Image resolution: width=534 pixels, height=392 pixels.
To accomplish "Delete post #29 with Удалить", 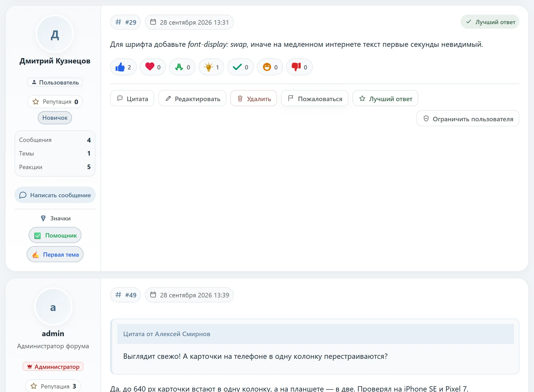I will (254, 99).
